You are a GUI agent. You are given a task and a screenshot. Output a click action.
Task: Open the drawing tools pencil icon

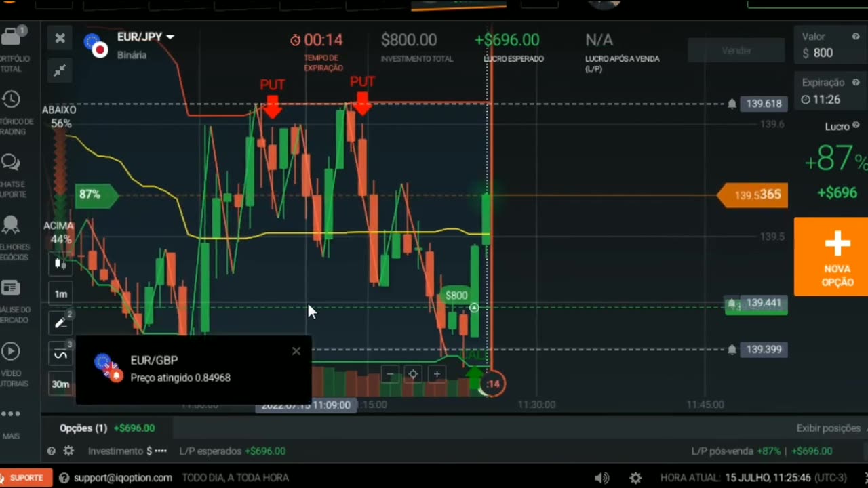click(x=60, y=323)
